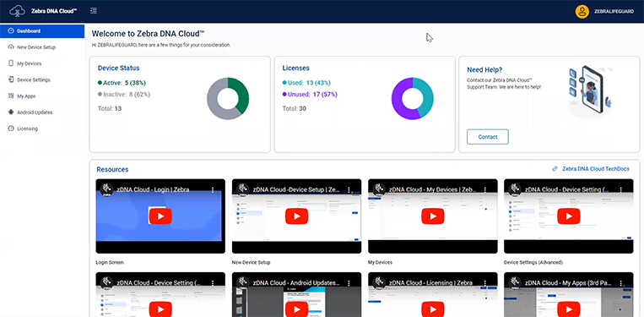This screenshot has width=644, height=317.
Task: Click the Inactive: 8 (62%) legend entry
Action: [x=124, y=94]
